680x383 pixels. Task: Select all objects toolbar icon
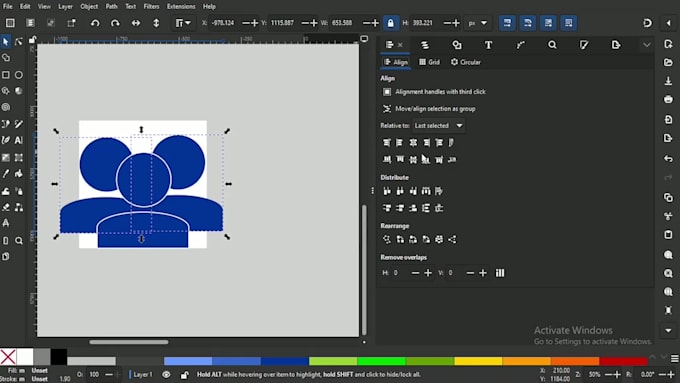[10, 23]
